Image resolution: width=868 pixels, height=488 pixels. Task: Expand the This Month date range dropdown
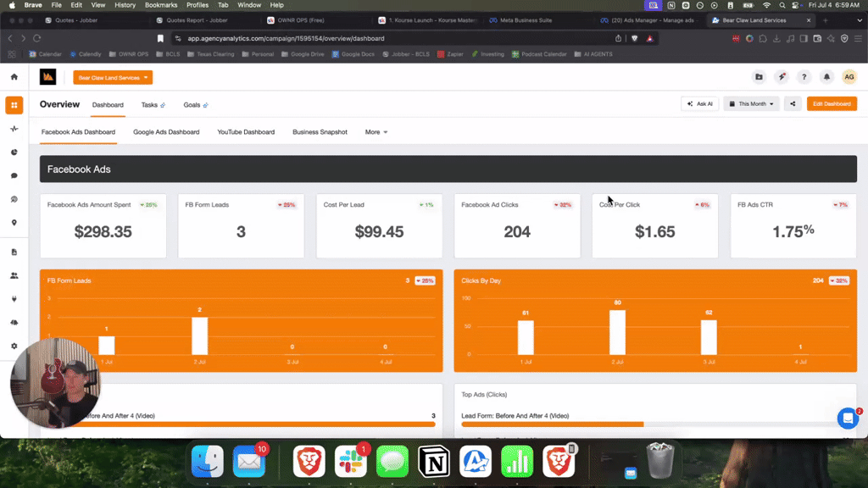click(752, 104)
